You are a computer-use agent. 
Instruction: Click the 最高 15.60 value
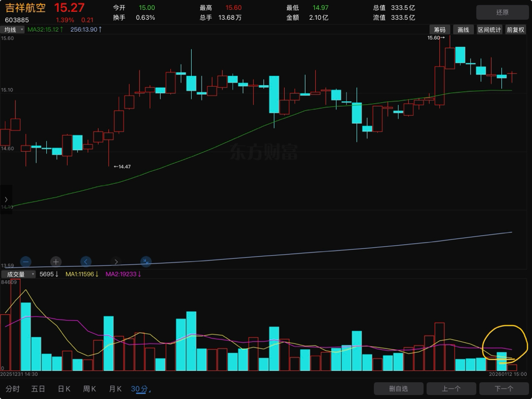pyautogui.click(x=233, y=8)
